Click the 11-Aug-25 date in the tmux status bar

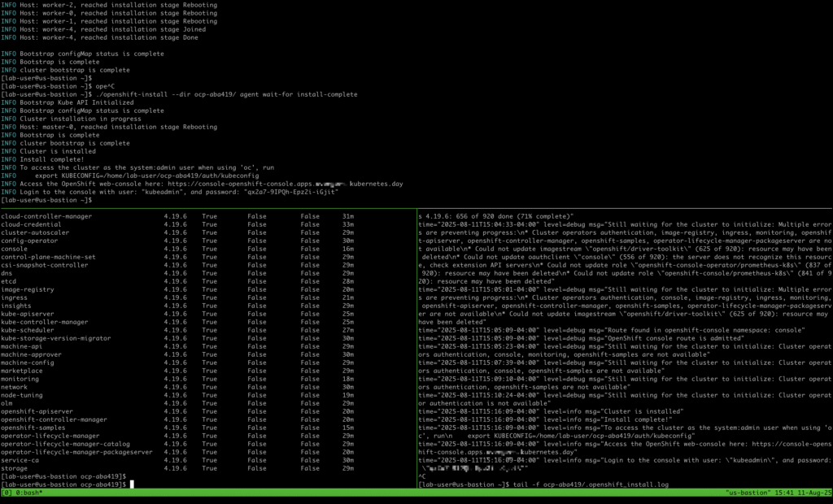click(813, 493)
